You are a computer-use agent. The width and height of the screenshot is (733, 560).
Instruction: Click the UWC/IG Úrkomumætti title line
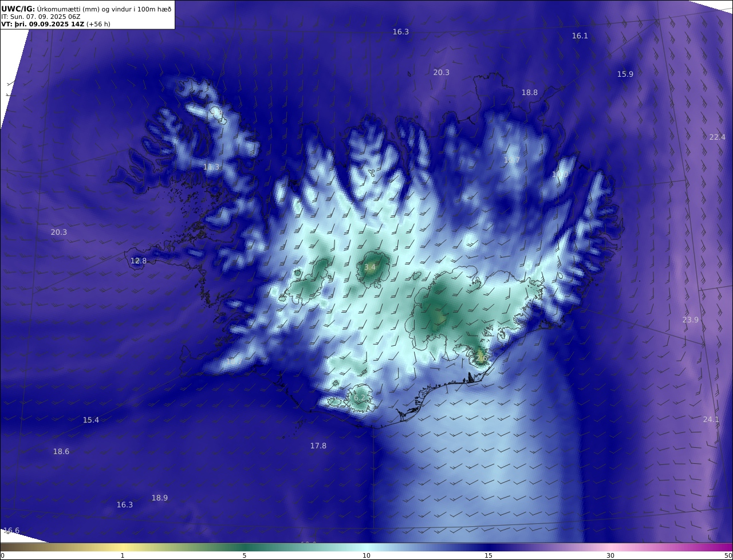pyautogui.click(x=86, y=9)
